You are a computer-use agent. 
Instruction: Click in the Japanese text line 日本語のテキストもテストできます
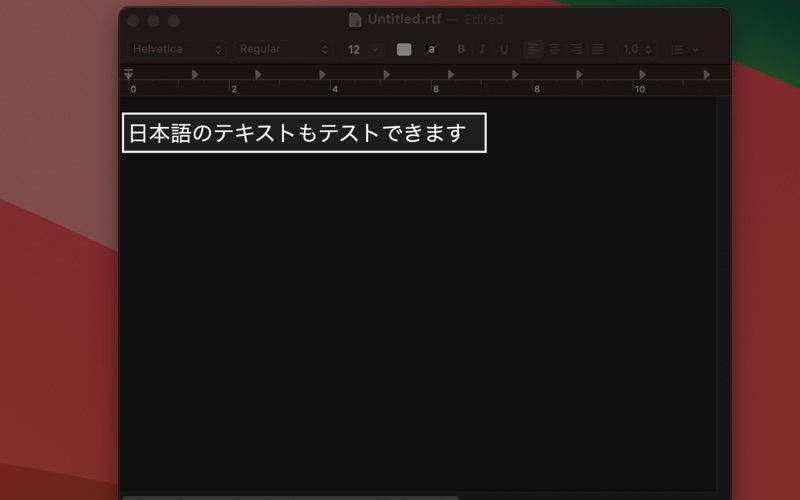(297, 133)
